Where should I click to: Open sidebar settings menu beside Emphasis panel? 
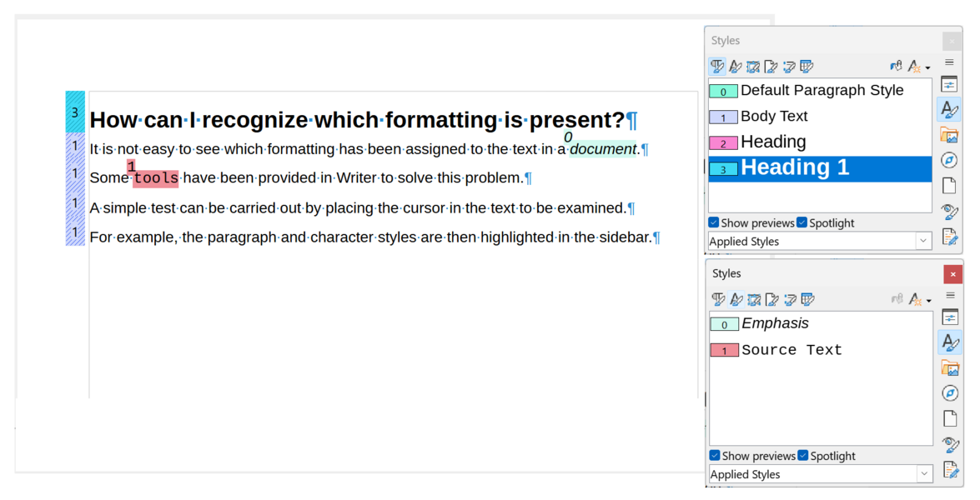(951, 295)
